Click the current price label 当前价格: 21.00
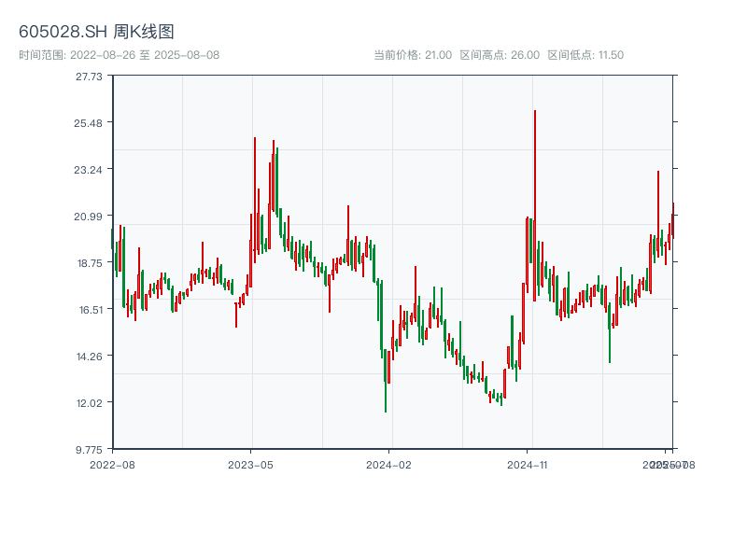This screenshot has width=747, height=560. (x=413, y=55)
